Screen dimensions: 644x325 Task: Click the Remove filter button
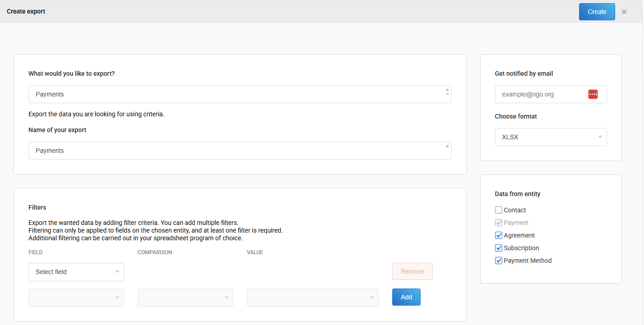click(x=412, y=271)
